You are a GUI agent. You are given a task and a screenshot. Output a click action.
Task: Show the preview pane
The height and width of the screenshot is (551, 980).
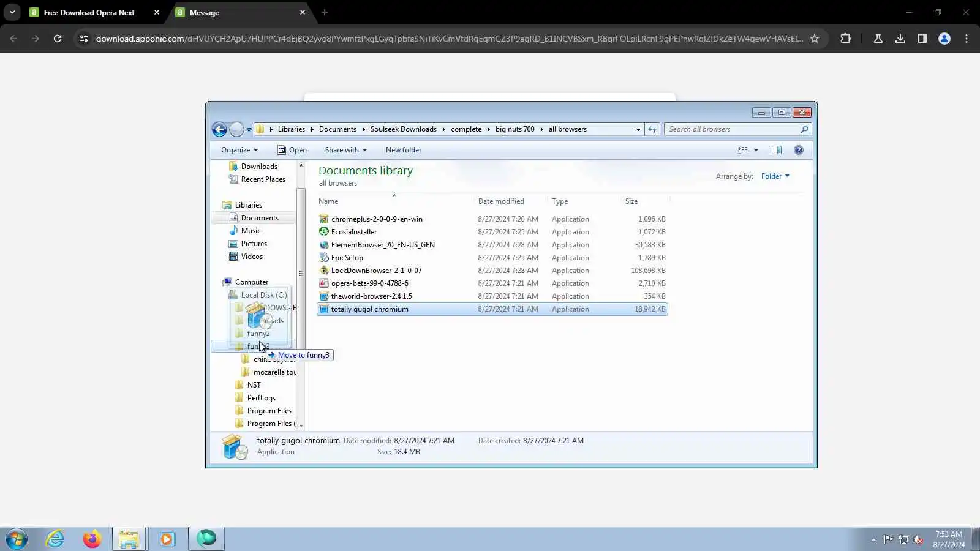776,150
